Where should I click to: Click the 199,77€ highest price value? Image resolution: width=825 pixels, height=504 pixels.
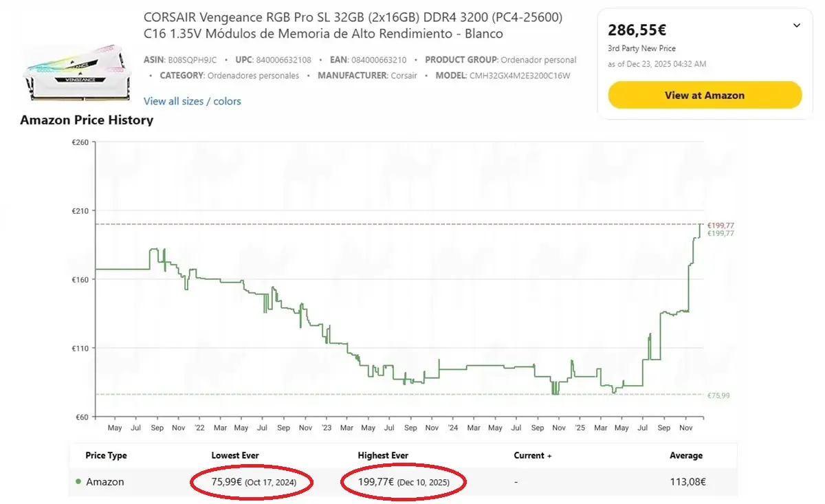[376, 482]
